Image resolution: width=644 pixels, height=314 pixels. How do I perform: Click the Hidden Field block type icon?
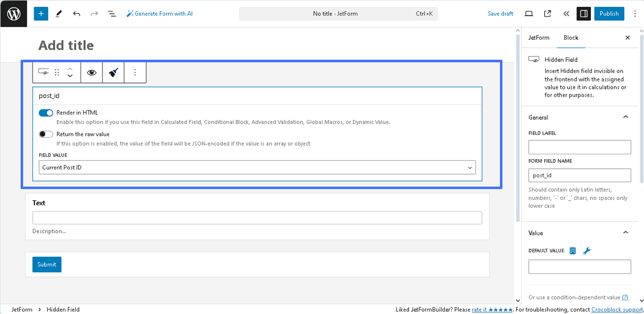point(44,72)
